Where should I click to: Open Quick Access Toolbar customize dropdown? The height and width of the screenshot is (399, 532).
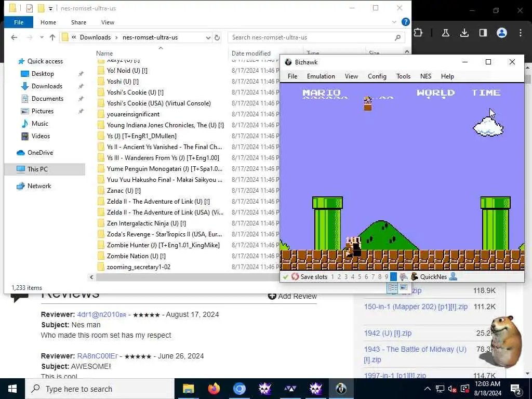click(x=50, y=8)
